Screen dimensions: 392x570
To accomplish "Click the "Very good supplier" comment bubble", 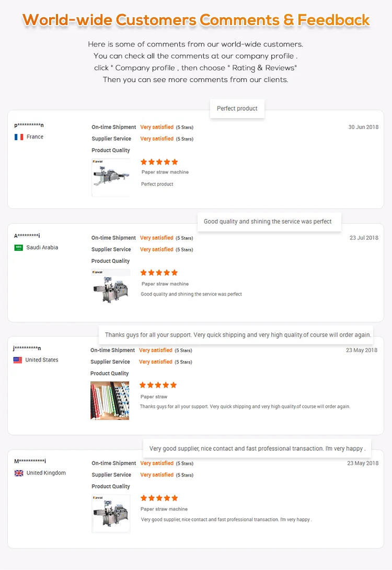I will point(257,448).
